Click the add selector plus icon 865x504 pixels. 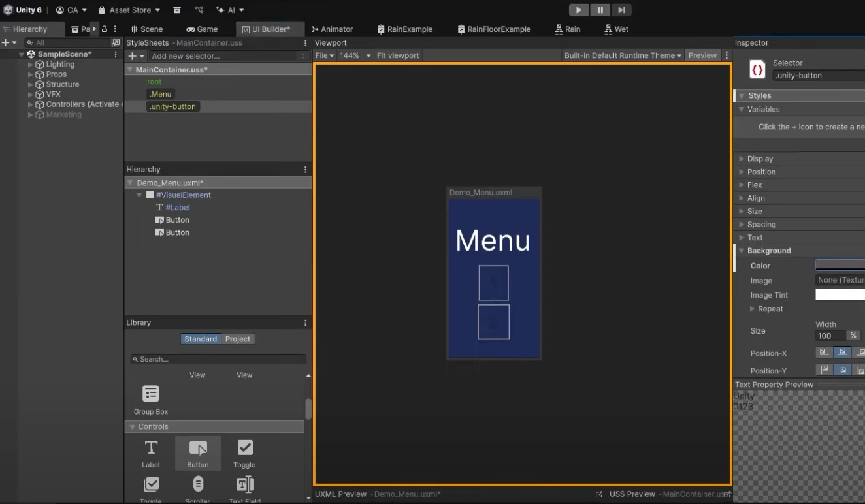133,56
